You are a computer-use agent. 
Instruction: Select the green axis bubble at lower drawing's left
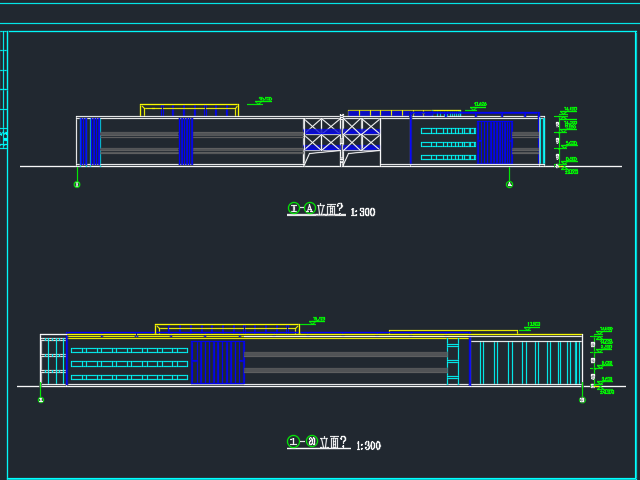pos(41,400)
